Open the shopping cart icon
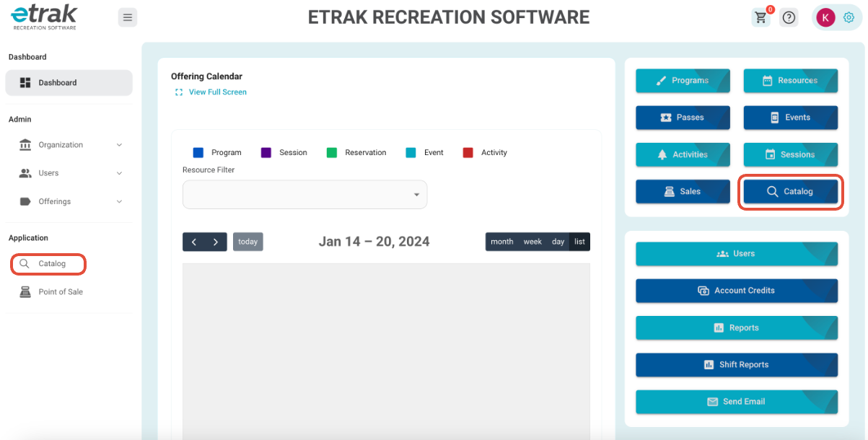Image resolution: width=868 pixels, height=440 pixels. pos(760,17)
